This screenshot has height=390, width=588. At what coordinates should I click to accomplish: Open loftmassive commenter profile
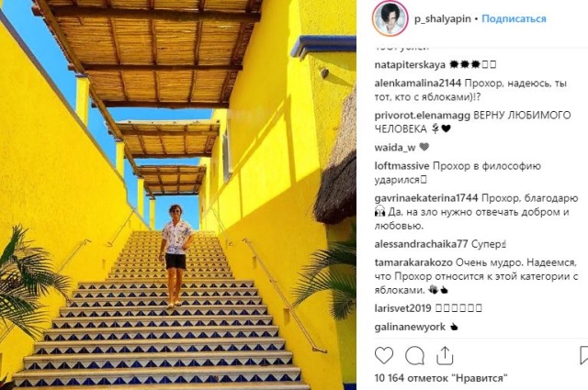point(401,165)
